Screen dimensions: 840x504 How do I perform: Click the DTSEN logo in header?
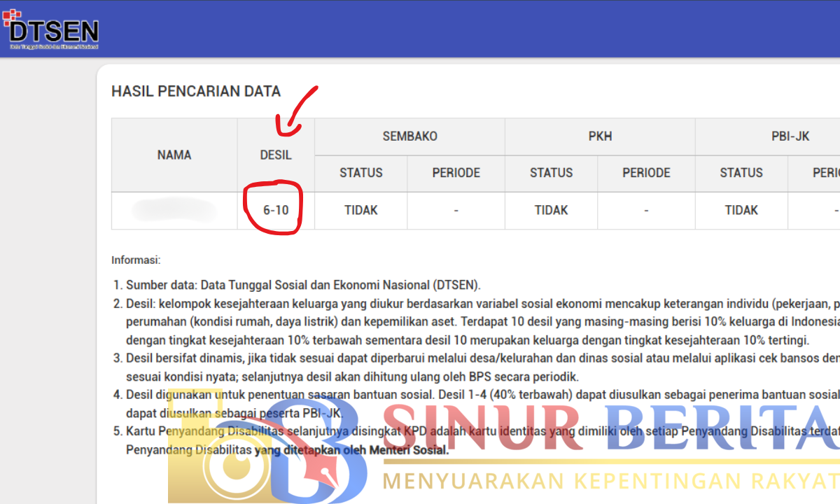(51, 29)
